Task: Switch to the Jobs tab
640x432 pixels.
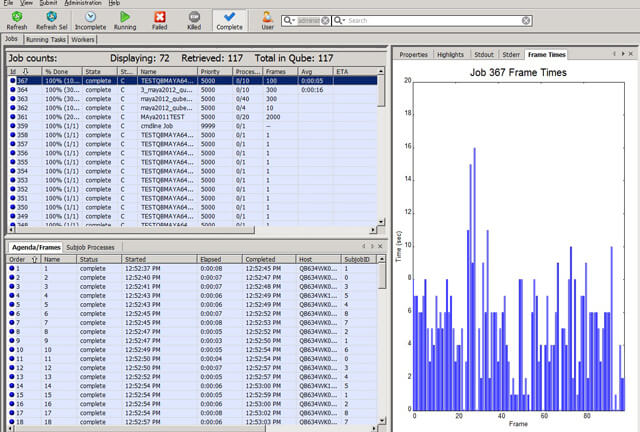Action: (x=11, y=39)
